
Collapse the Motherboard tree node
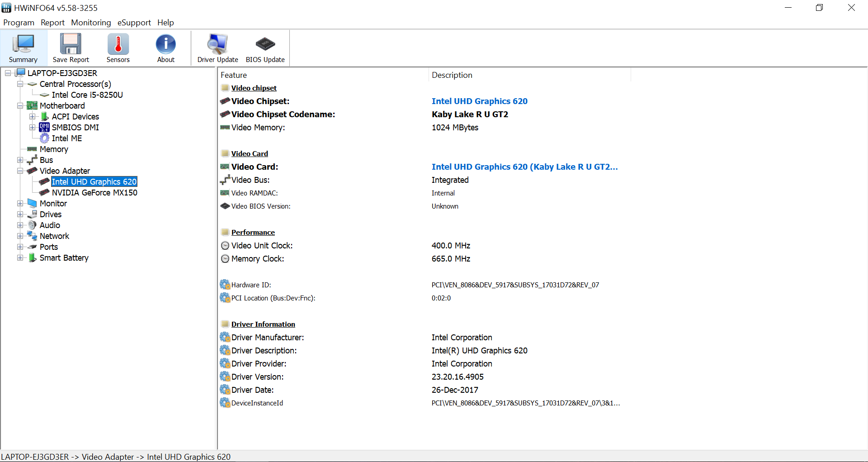[x=20, y=106]
